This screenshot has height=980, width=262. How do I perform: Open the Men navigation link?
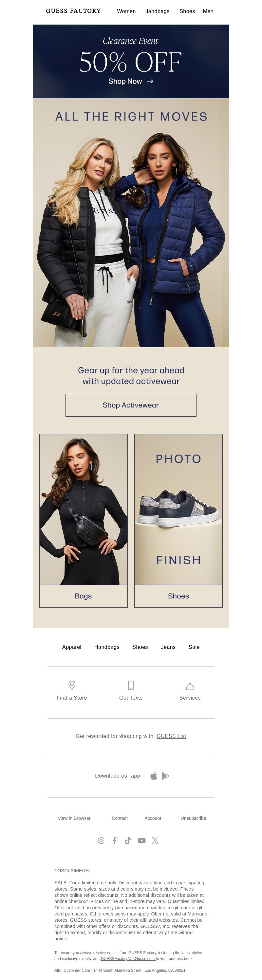coord(208,11)
